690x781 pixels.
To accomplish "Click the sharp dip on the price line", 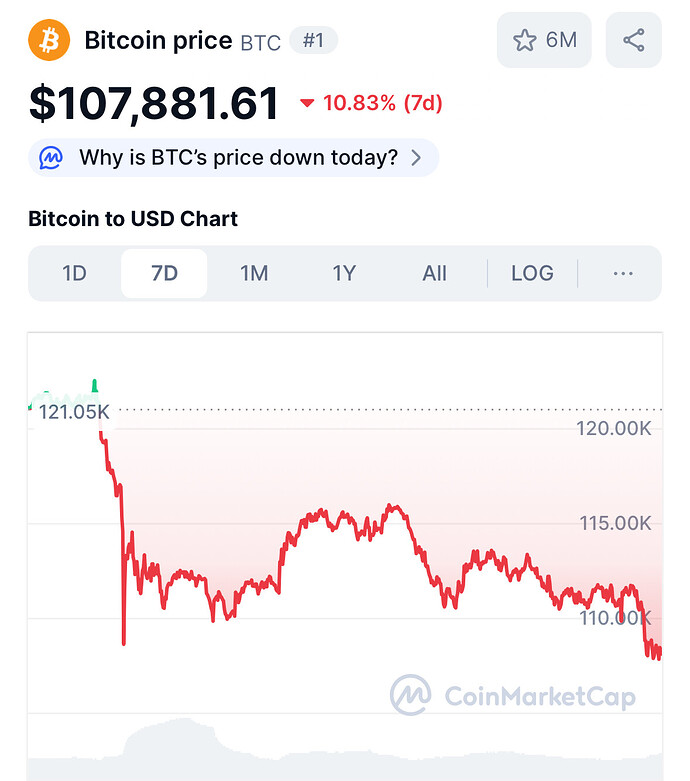I will 124,638.
